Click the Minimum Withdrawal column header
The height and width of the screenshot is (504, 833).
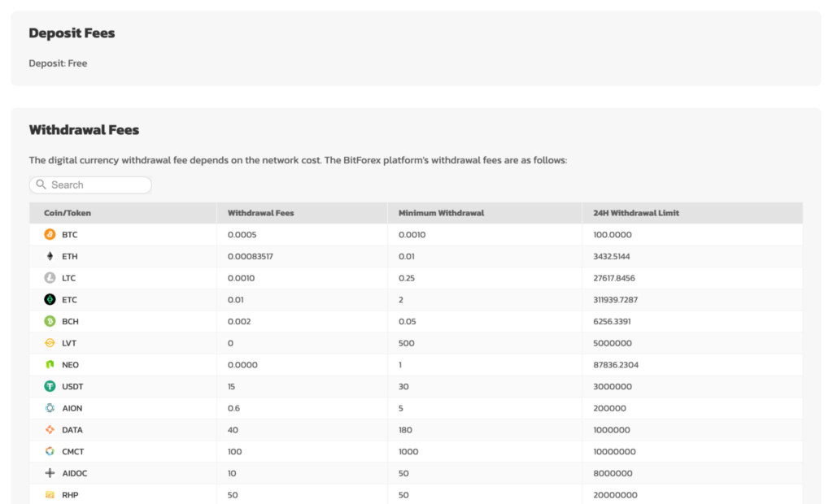(441, 213)
